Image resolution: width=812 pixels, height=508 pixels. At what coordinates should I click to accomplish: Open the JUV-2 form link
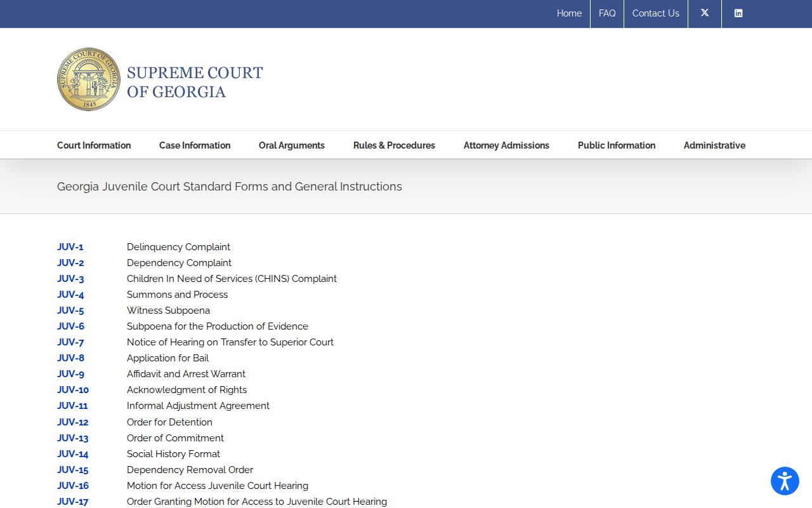[x=70, y=263]
